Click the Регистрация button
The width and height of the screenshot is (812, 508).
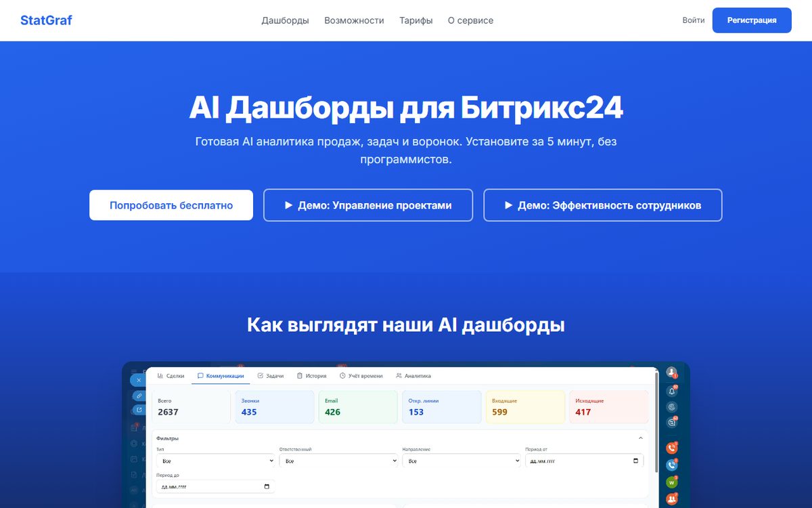(x=752, y=20)
